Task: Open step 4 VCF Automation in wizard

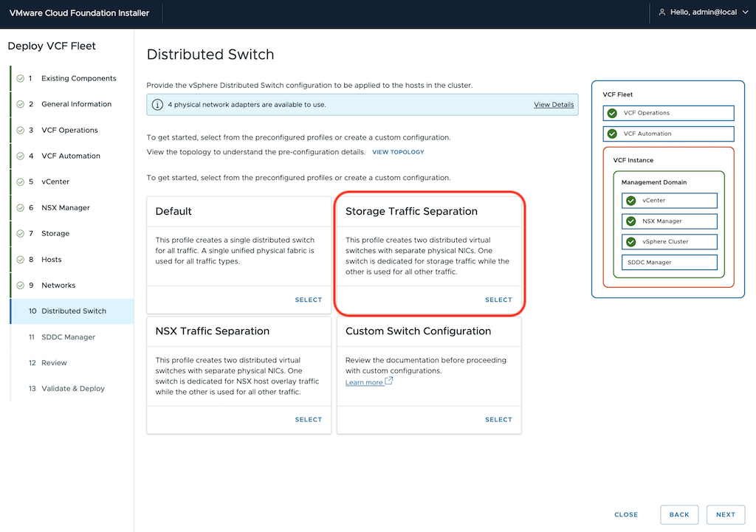Action: 72,156
